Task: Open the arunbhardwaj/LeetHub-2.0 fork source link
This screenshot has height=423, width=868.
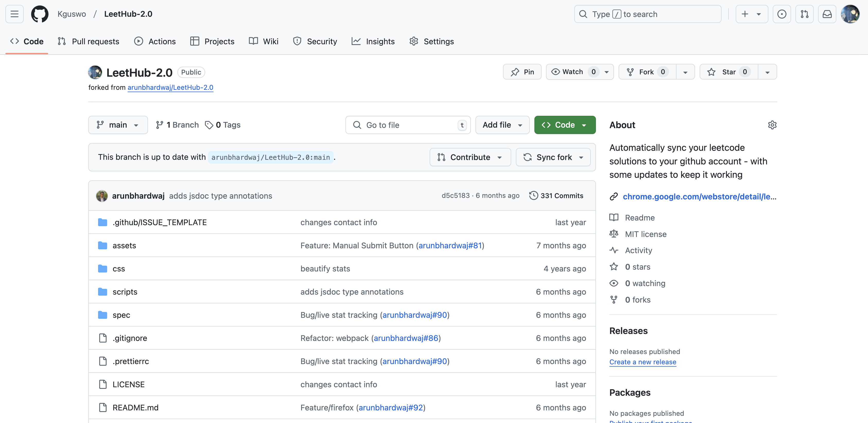Action: [170, 87]
